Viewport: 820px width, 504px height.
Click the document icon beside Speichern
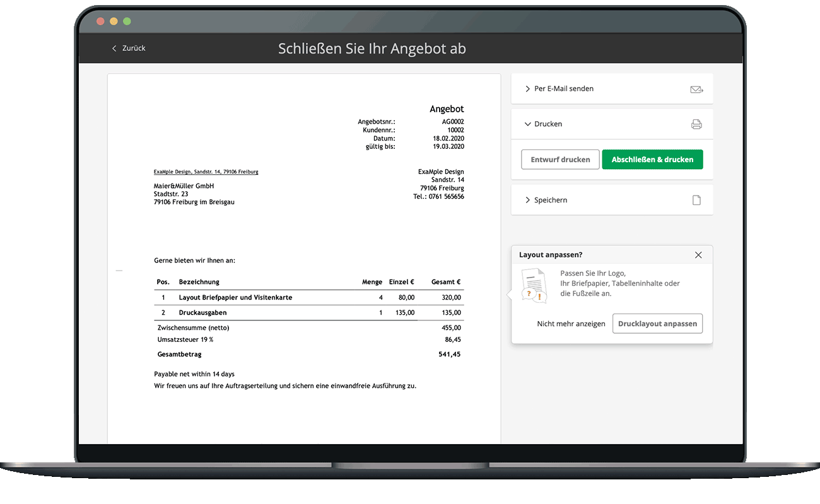[696, 200]
